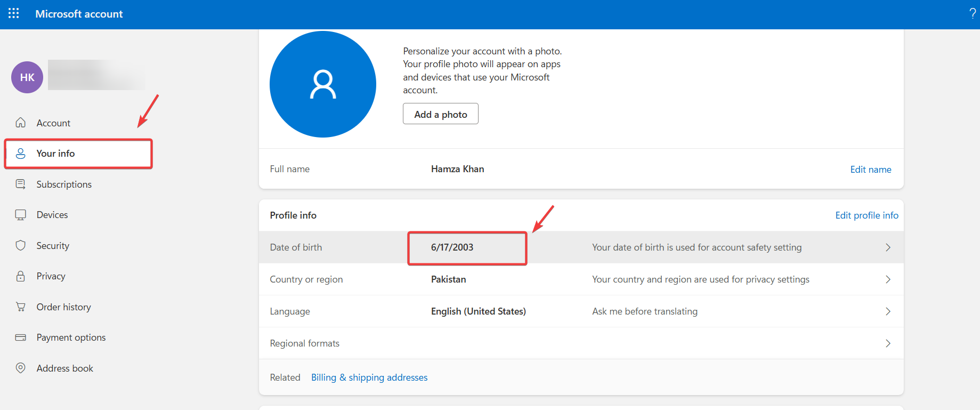Viewport: 980px width, 410px height.
Task: Click the HK account avatar
Action: (27, 77)
